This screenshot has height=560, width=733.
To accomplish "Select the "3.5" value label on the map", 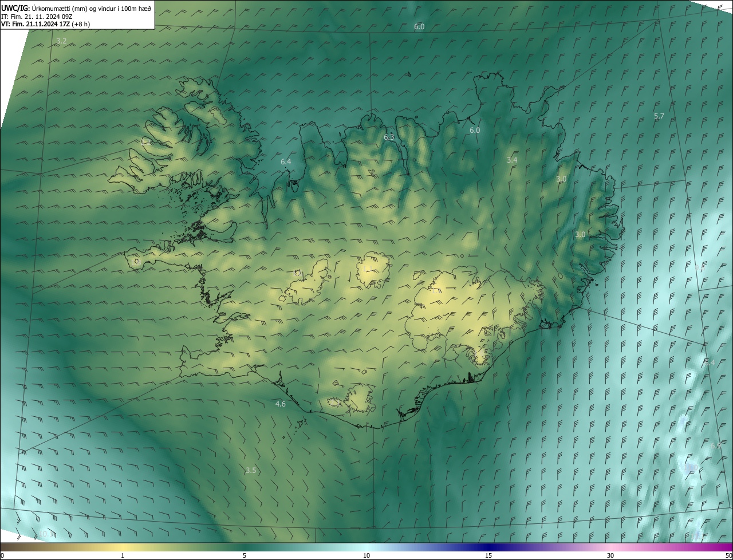I will tap(250, 470).
